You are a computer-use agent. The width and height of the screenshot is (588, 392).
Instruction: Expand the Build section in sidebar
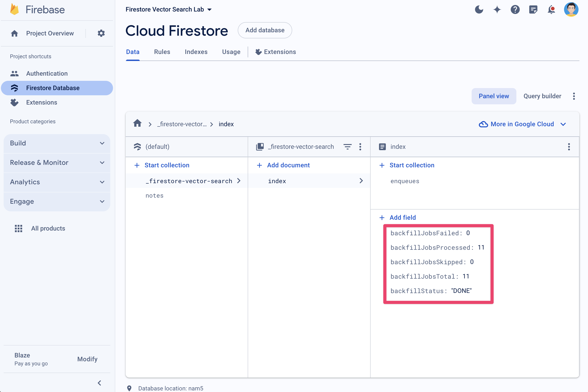(57, 143)
